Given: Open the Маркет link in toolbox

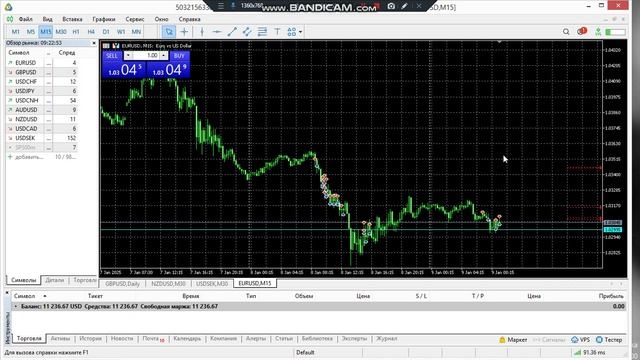Looking at the screenshot, I should coord(513,340).
